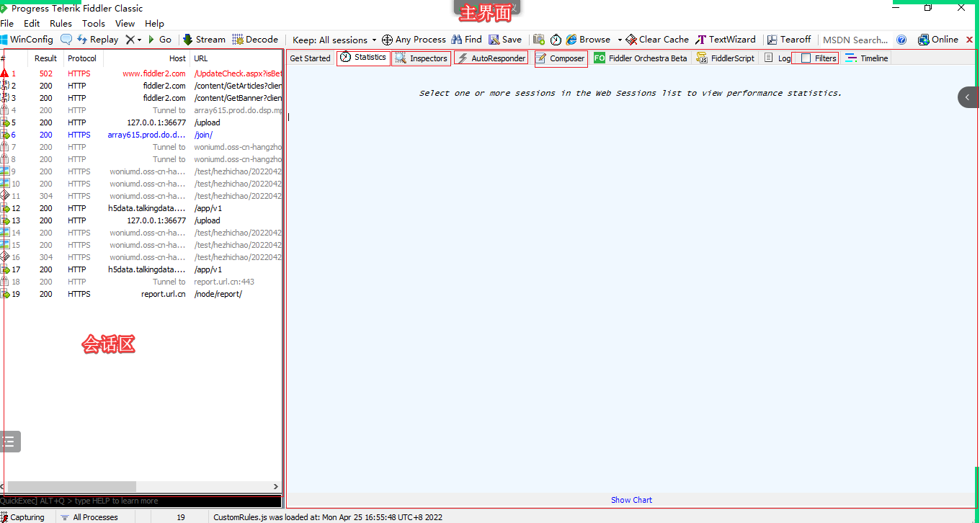
Task: Switch to the Timeline tab
Action: [x=867, y=58]
